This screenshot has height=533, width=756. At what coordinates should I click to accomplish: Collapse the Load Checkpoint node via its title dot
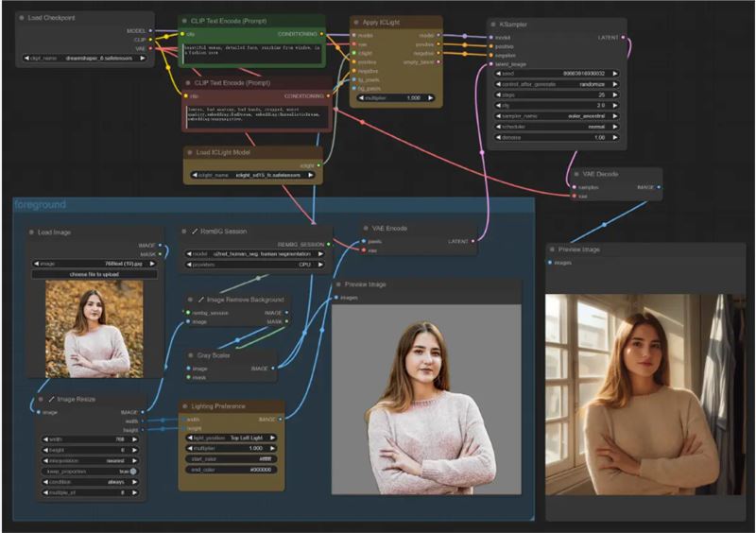(x=22, y=18)
